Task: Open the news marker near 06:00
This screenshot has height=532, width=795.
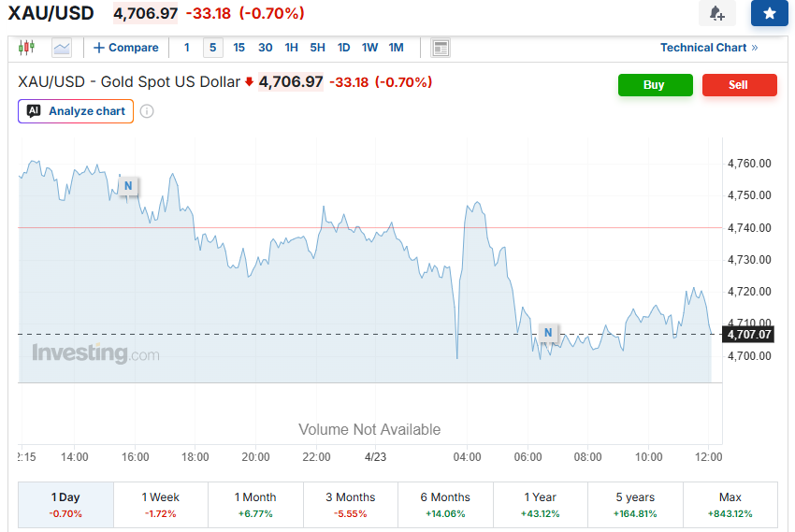Action: (x=549, y=333)
